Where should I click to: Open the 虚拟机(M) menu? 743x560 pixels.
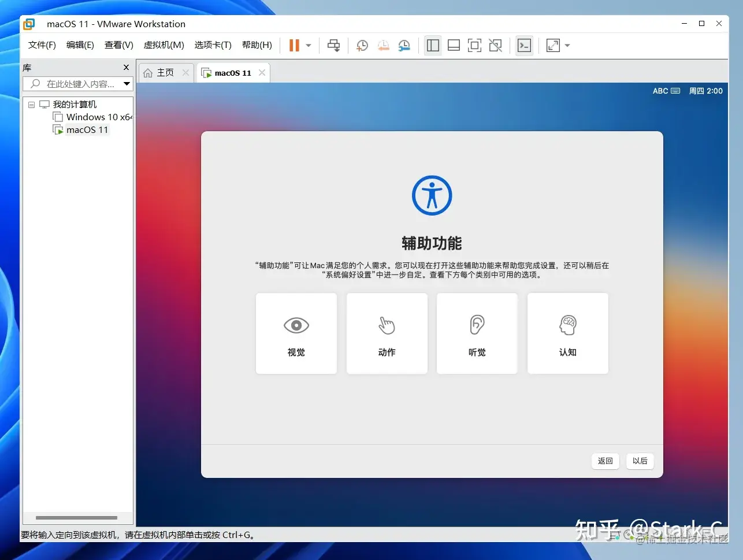pos(164,45)
